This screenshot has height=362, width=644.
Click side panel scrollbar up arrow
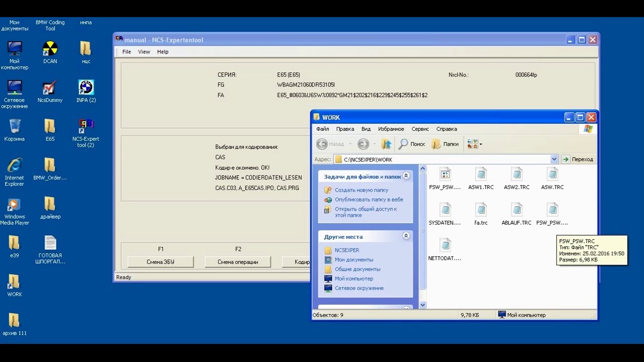click(x=423, y=169)
